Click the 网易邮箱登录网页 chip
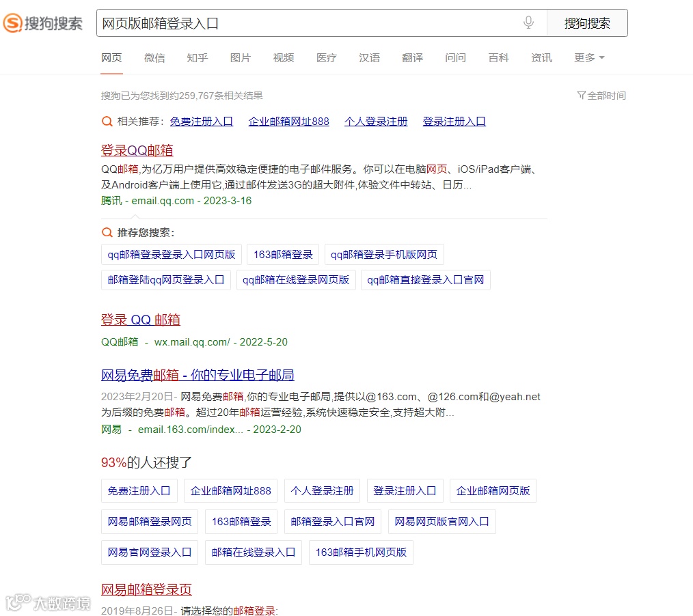The image size is (693, 616). (x=150, y=522)
